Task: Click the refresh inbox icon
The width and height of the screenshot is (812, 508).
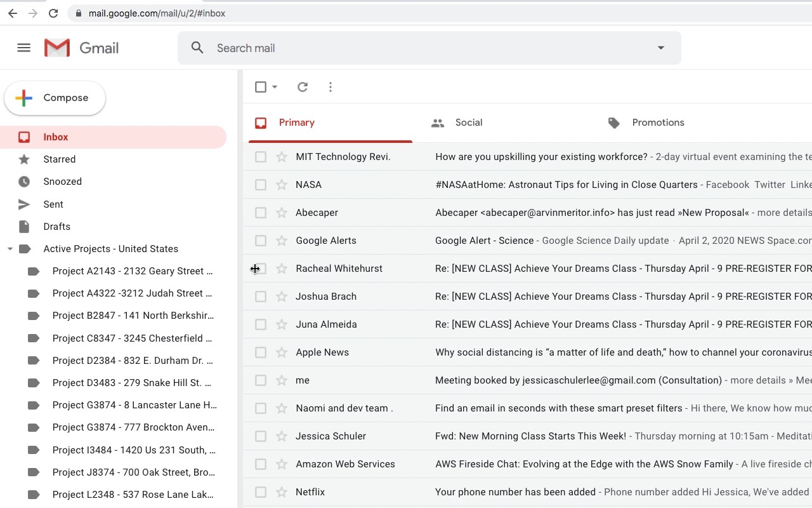Action: (x=303, y=87)
